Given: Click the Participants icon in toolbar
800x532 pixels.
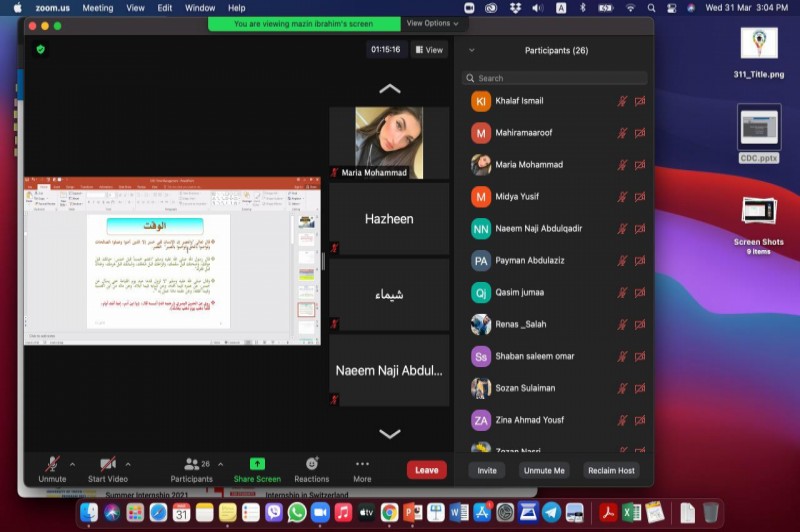Looking at the screenshot, I should click(x=190, y=464).
